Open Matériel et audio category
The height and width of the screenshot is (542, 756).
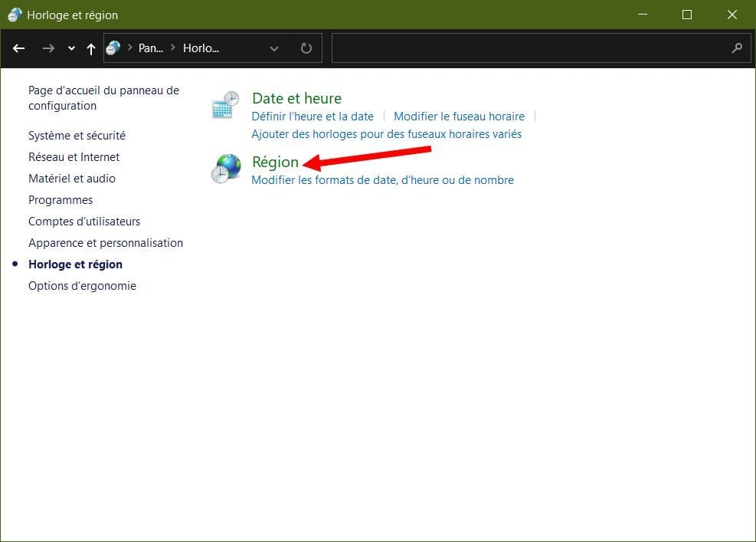tap(72, 179)
